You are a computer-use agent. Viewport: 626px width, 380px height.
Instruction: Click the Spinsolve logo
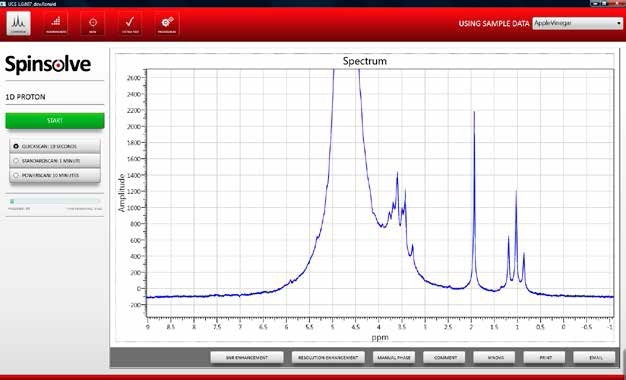[x=48, y=65]
